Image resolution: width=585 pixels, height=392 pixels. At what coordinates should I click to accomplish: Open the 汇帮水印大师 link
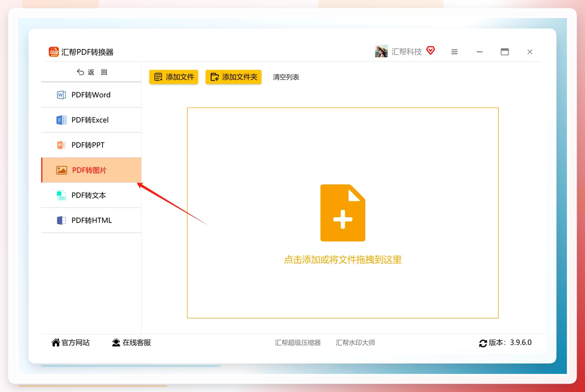click(355, 343)
